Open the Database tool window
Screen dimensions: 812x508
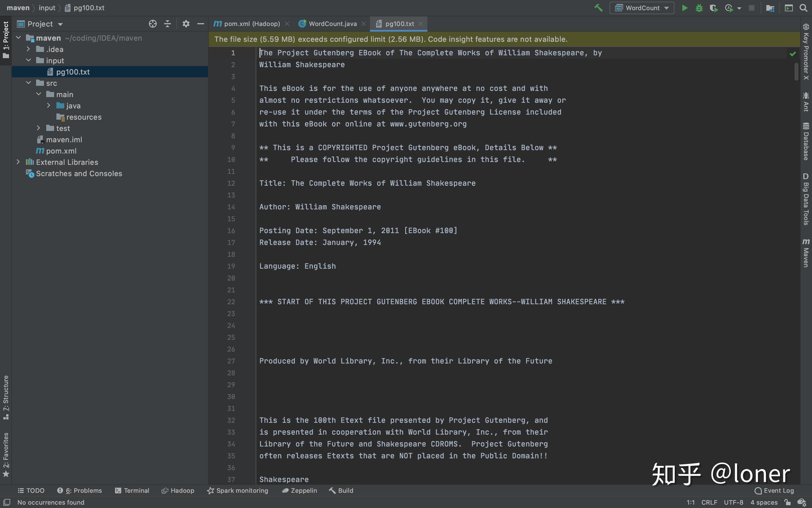coord(806,141)
